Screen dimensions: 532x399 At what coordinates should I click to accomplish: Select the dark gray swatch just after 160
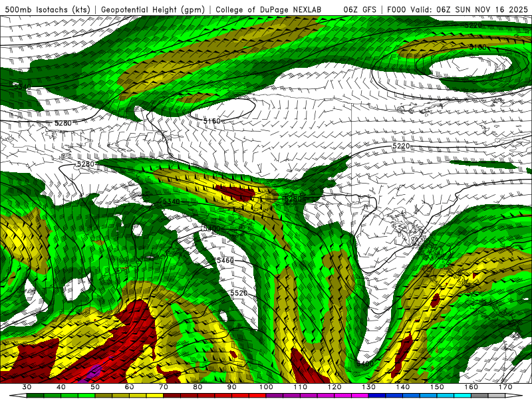pyautogui.click(x=479, y=396)
